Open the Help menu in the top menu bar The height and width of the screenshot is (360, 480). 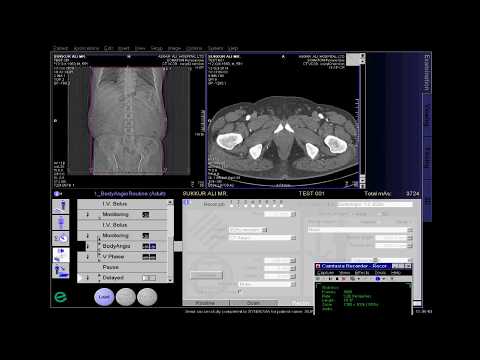233,48
